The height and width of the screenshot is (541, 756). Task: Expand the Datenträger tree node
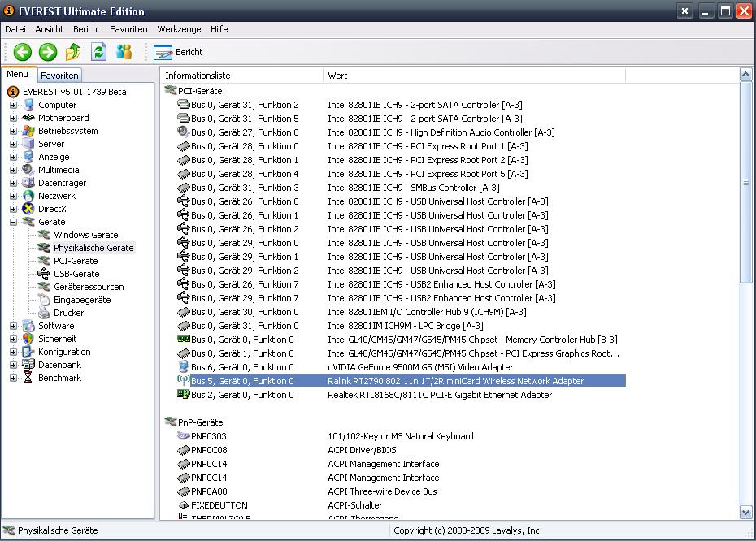[x=14, y=183]
